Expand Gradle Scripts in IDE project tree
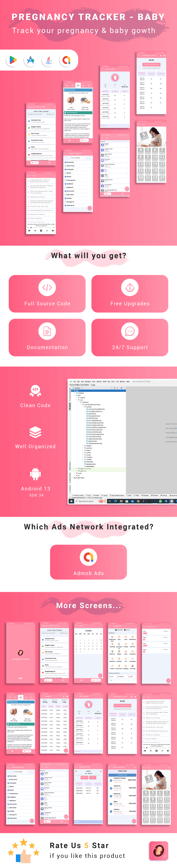The height and width of the screenshot is (868, 177). tap(72, 478)
